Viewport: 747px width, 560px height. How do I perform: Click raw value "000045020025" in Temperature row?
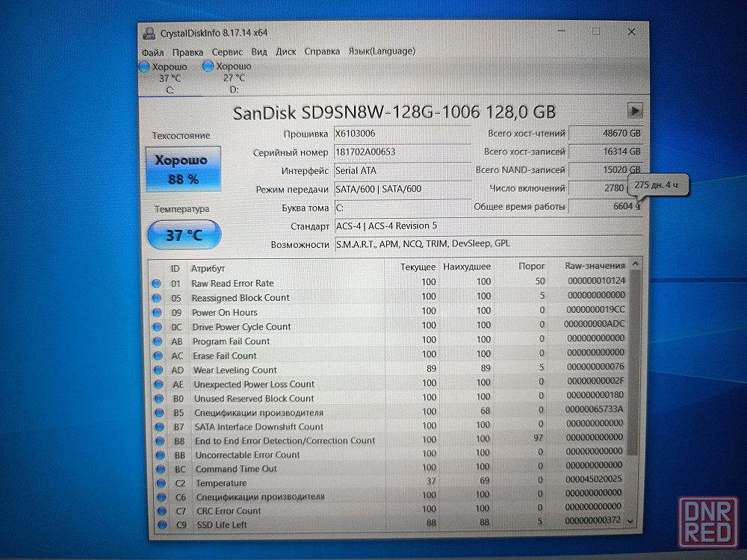pos(594,479)
